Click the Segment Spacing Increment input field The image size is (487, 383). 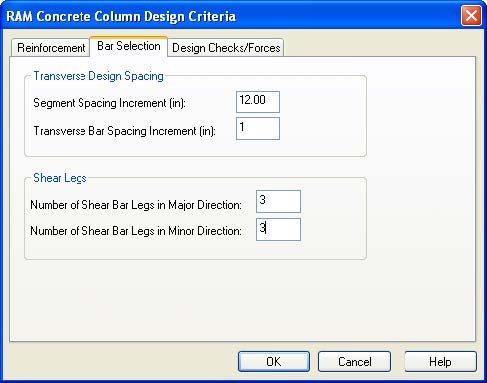point(258,102)
